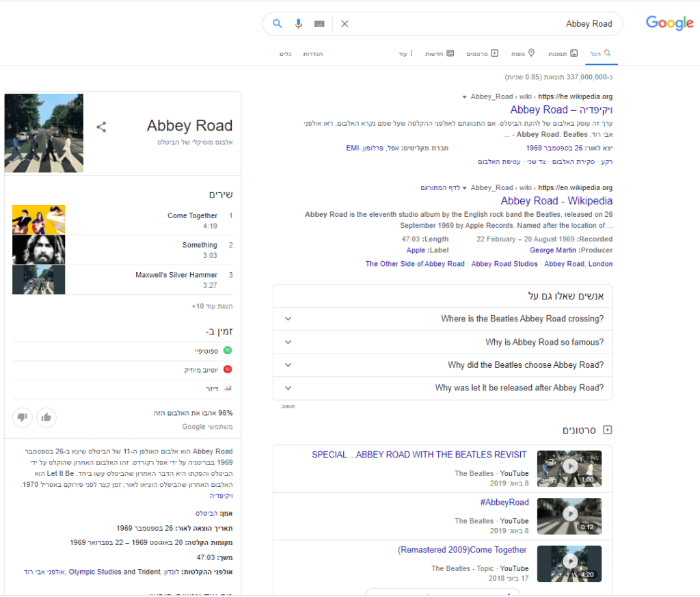Viewport: 700px width, 597px height.
Task: Activate voice search microphone icon
Action: point(299,24)
